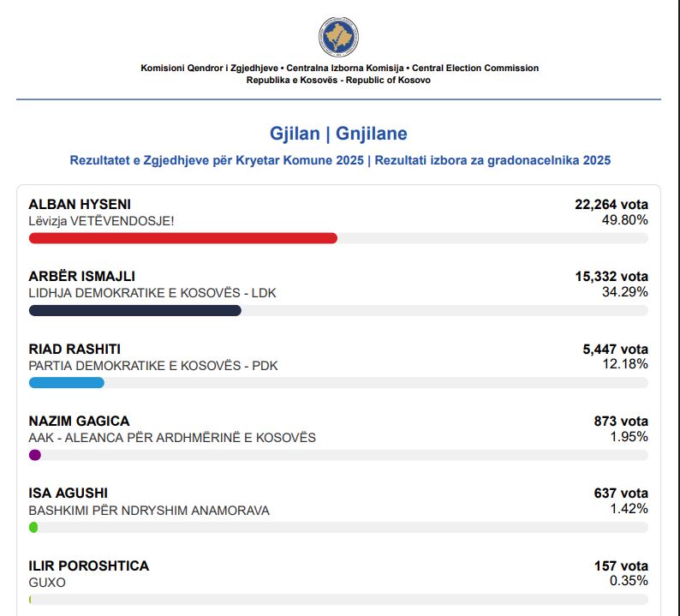
Task: Click the green Bashkimi për Ndryshim dot
Action: [33, 527]
